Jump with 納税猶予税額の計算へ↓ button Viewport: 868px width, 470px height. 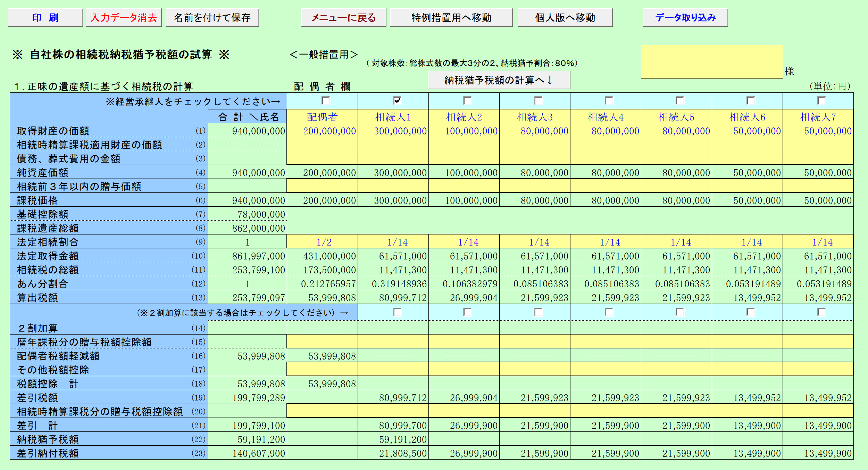coord(499,80)
